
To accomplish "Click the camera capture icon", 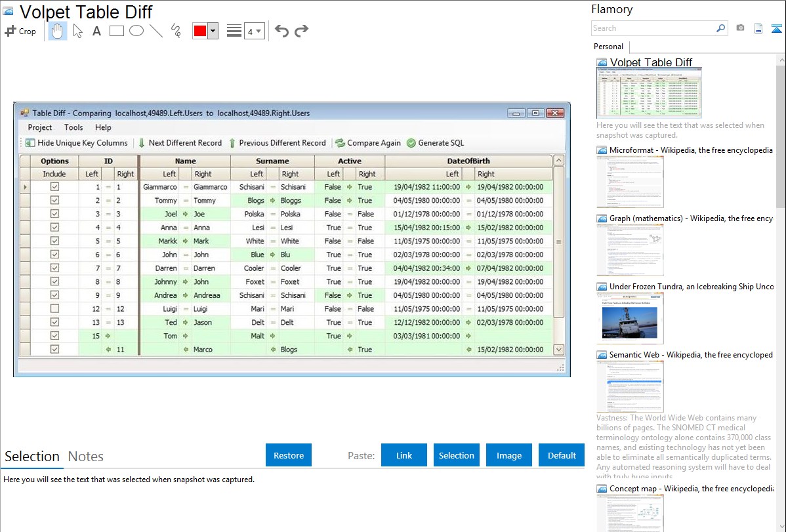I will tap(740, 28).
